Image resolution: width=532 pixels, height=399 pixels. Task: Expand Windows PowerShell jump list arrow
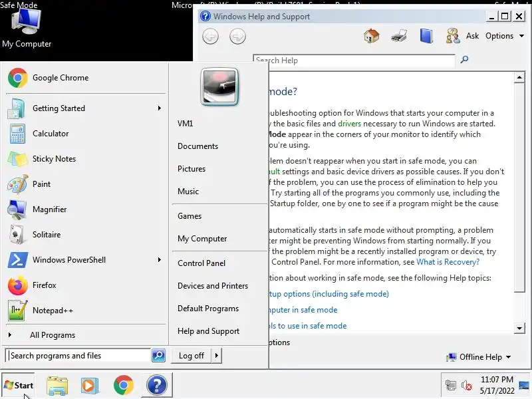pos(160,260)
